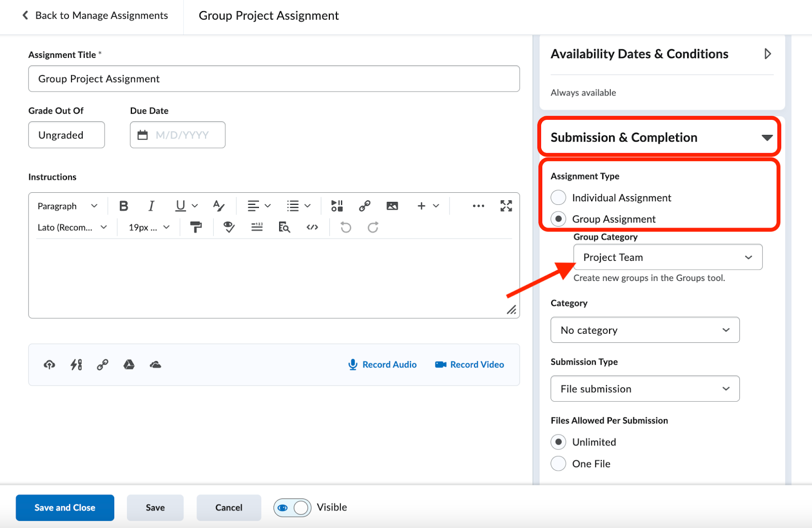Viewport: 812px width, 528px height.
Task: Open the Lato font family dropdown
Action: point(72,227)
